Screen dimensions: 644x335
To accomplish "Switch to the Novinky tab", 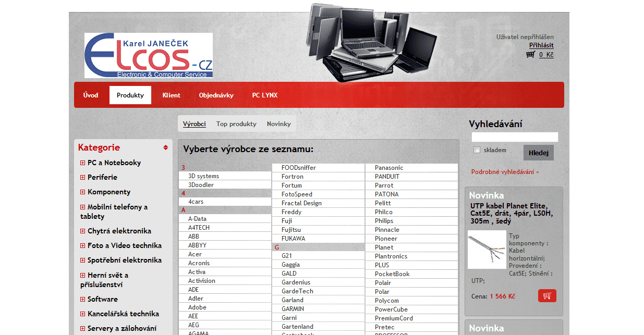I will 279,124.
